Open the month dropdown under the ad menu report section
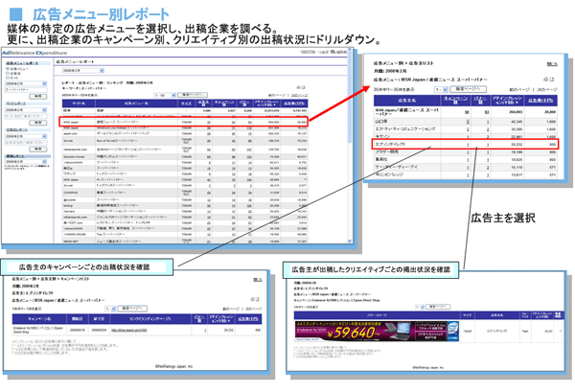575x392 pixels. tap(26, 83)
